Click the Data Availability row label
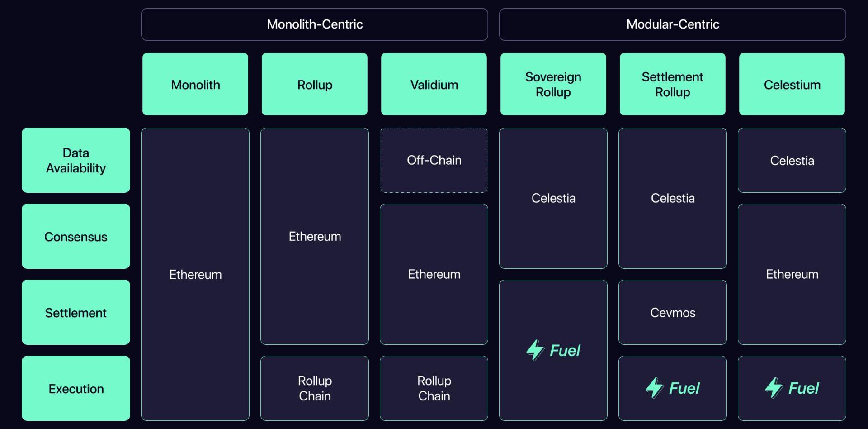 [x=76, y=160]
